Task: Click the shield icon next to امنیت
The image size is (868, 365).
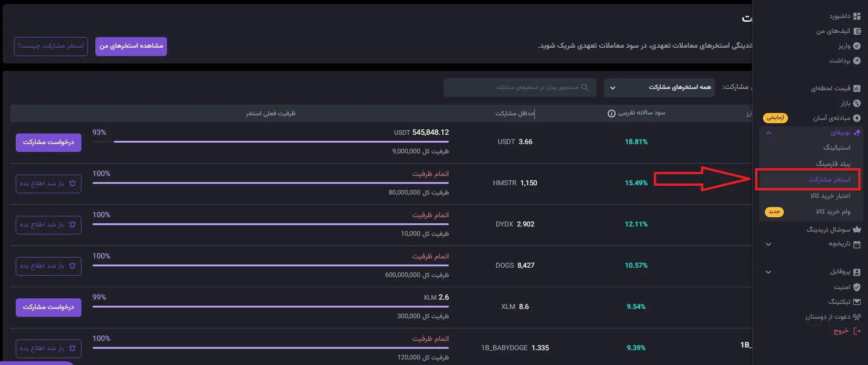Action: point(857,287)
